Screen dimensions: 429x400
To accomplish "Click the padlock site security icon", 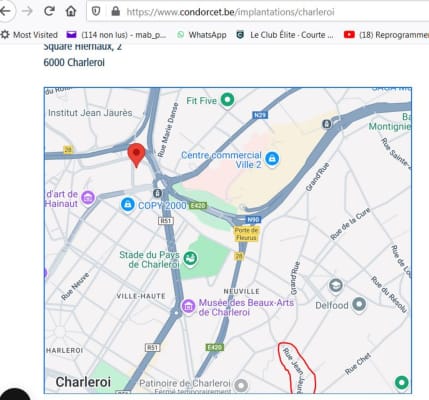I will coord(116,12).
